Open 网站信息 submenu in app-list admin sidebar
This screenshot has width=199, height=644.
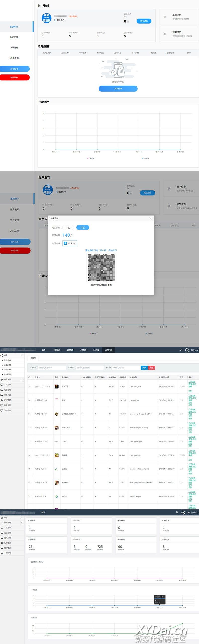(x=7, y=360)
